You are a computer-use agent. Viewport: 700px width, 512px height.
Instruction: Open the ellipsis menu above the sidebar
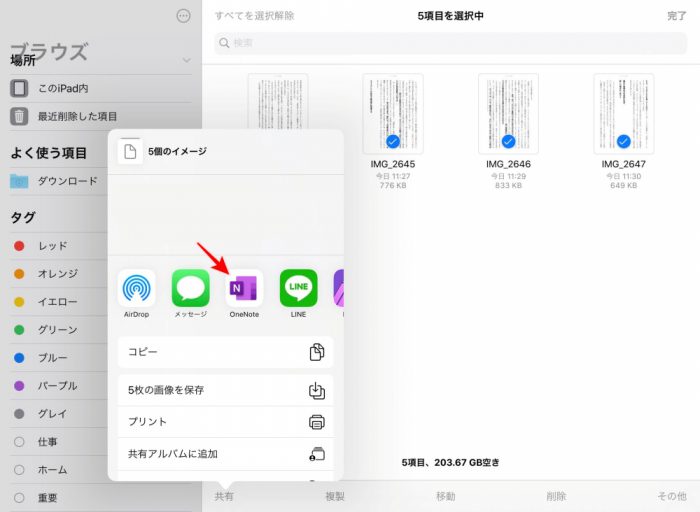click(x=183, y=16)
